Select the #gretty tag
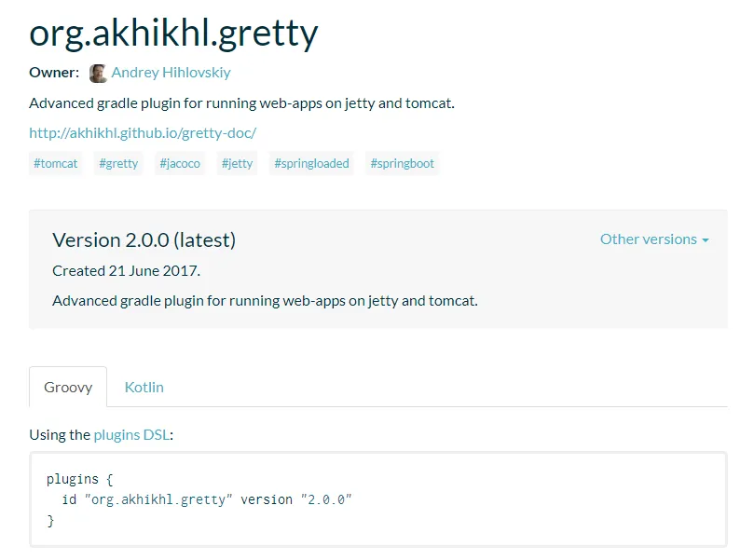Image resolution: width=754 pixels, height=560 pixels. pyautogui.click(x=118, y=163)
